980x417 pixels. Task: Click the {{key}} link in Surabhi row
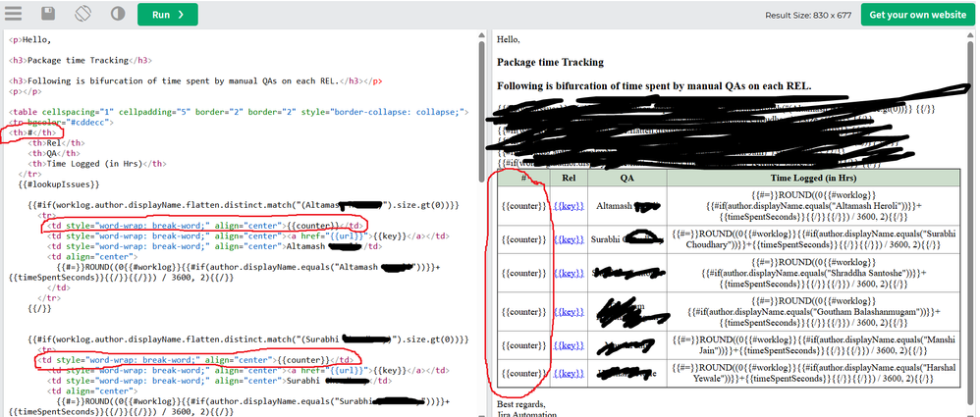click(569, 239)
